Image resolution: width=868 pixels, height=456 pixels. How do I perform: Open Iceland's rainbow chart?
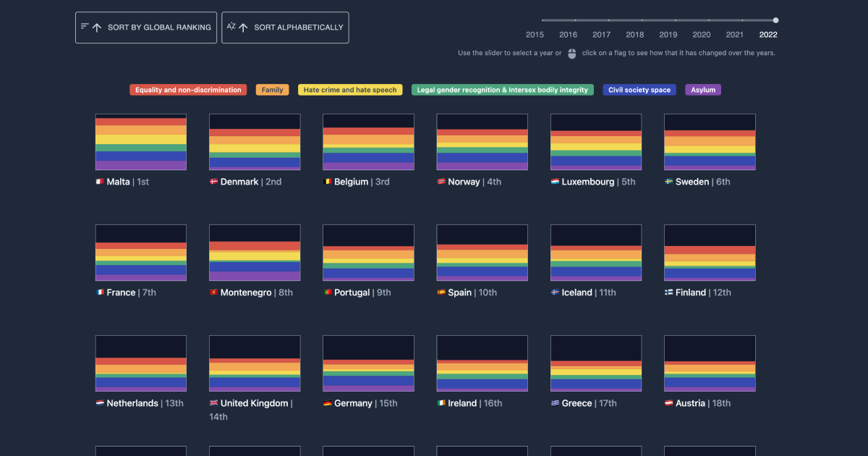596,253
